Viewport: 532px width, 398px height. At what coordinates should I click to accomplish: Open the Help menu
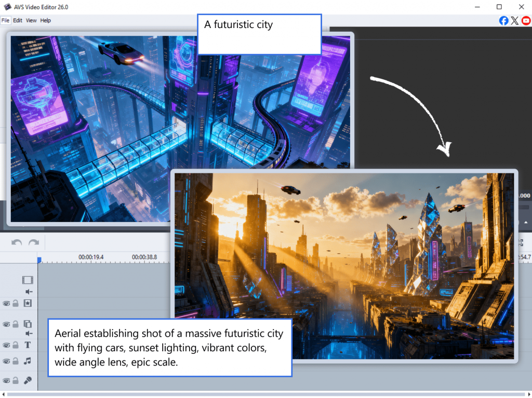point(46,20)
